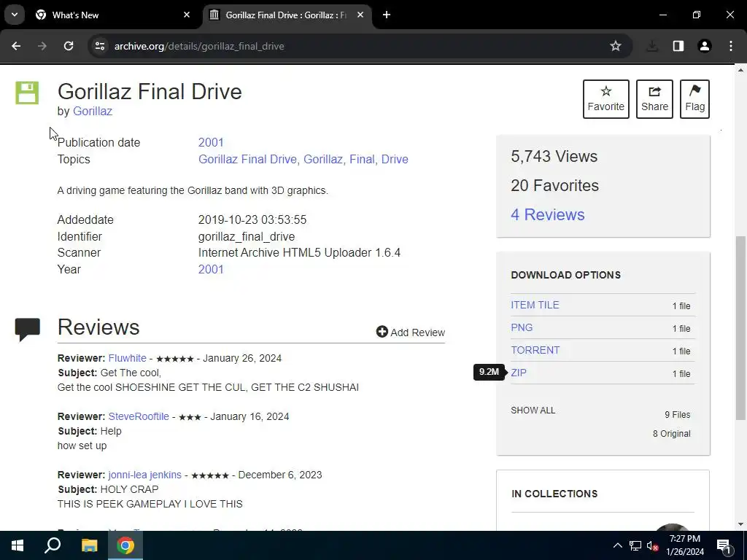
Task: Click the '2019-10-23 03:53:55' added date
Action: coord(252,220)
